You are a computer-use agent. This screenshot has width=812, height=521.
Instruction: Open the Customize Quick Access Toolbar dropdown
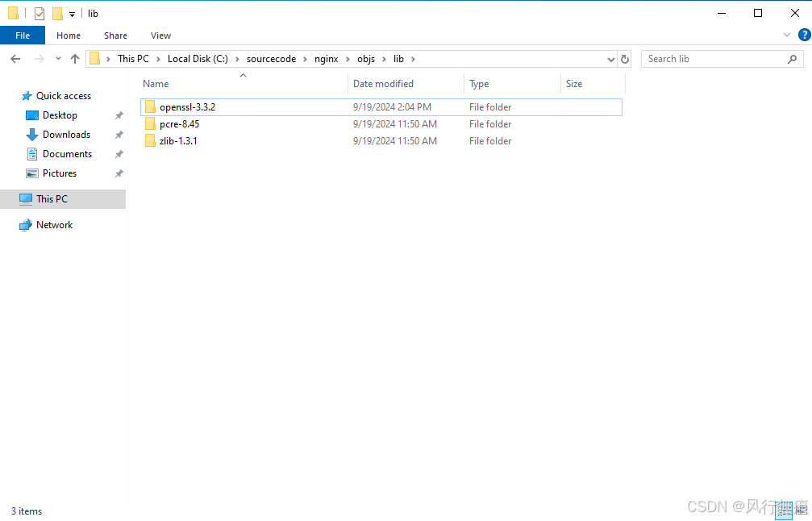72,14
